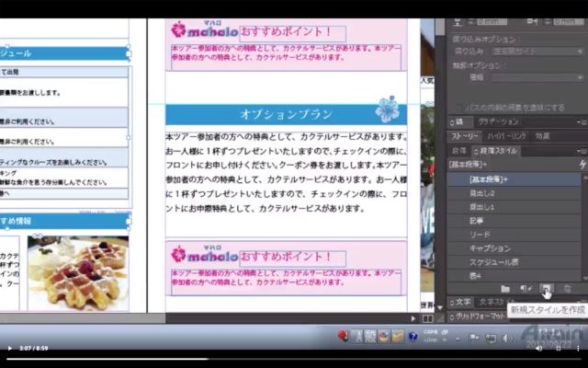
Task: Click the new style group folder icon
Action: tap(505, 289)
